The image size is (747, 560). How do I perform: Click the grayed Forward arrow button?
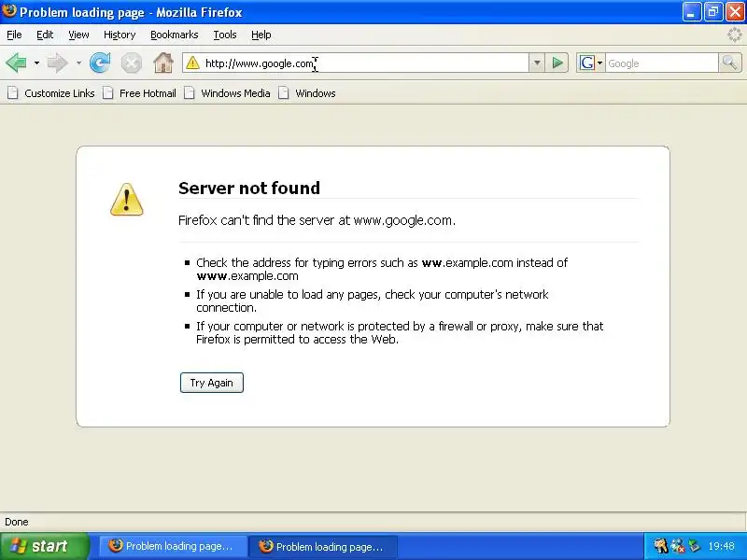(x=58, y=63)
